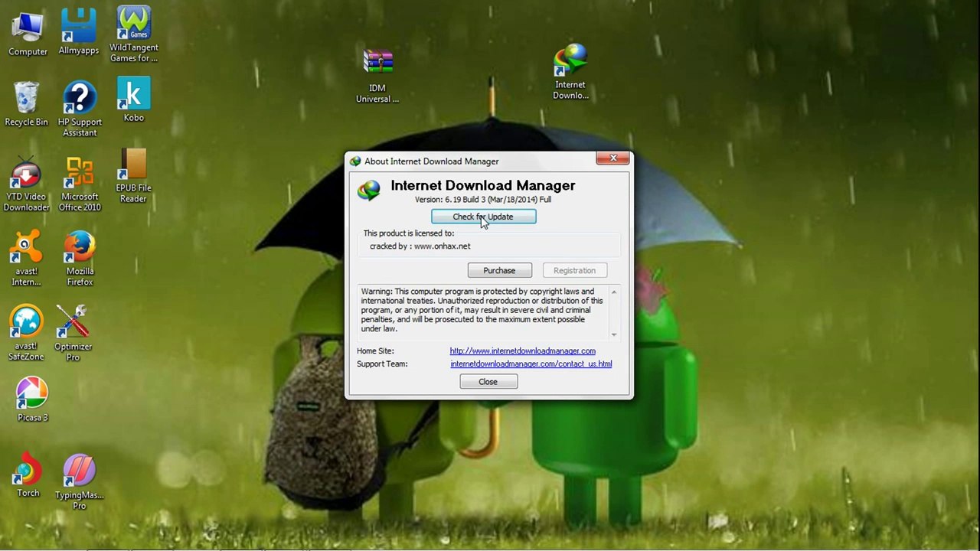Select the Internet Download Manager desktop shortcut
The image size is (980, 551).
tap(570, 73)
